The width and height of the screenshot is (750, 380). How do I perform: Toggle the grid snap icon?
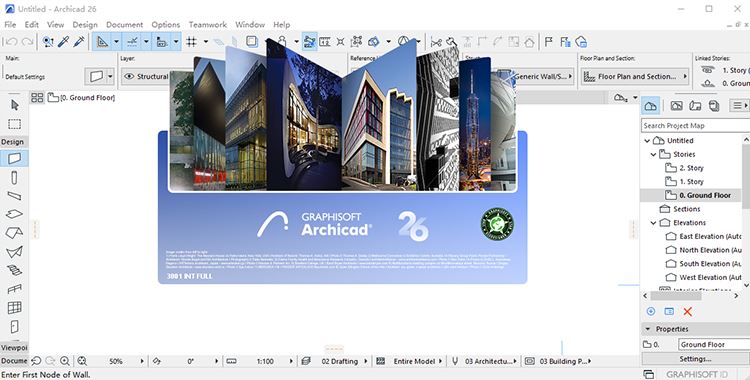191,42
